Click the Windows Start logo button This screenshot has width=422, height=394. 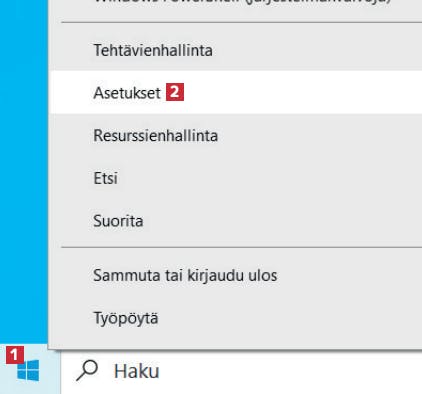28,370
